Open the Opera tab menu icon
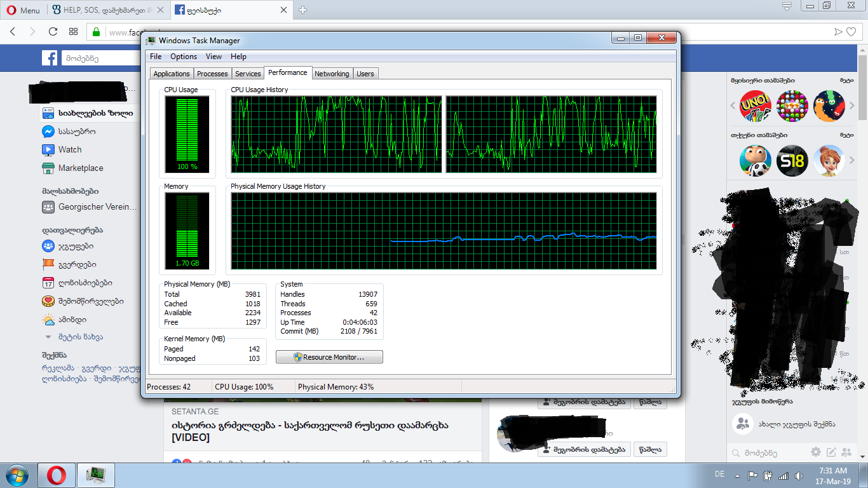Viewport: 868px width, 488px height. point(787,6)
